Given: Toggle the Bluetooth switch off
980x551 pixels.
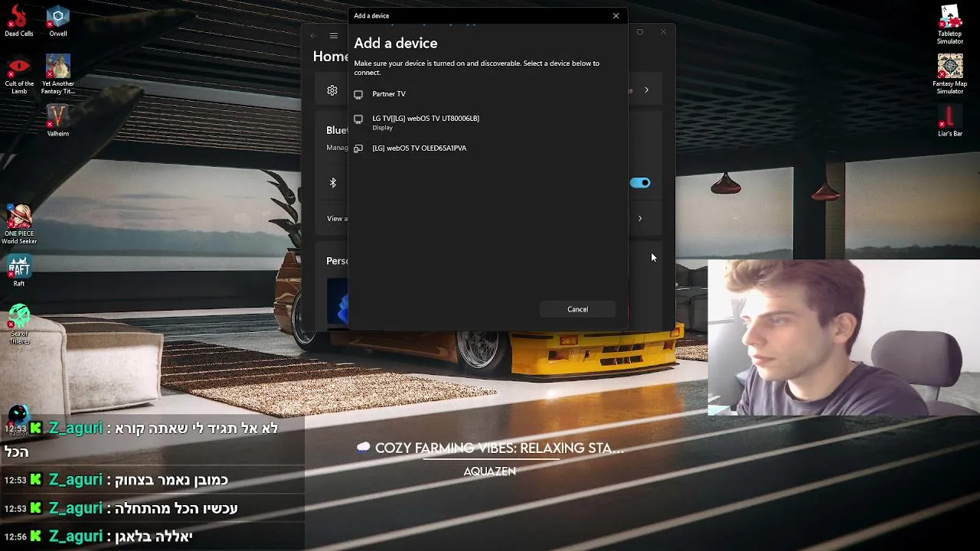Looking at the screenshot, I should point(640,183).
